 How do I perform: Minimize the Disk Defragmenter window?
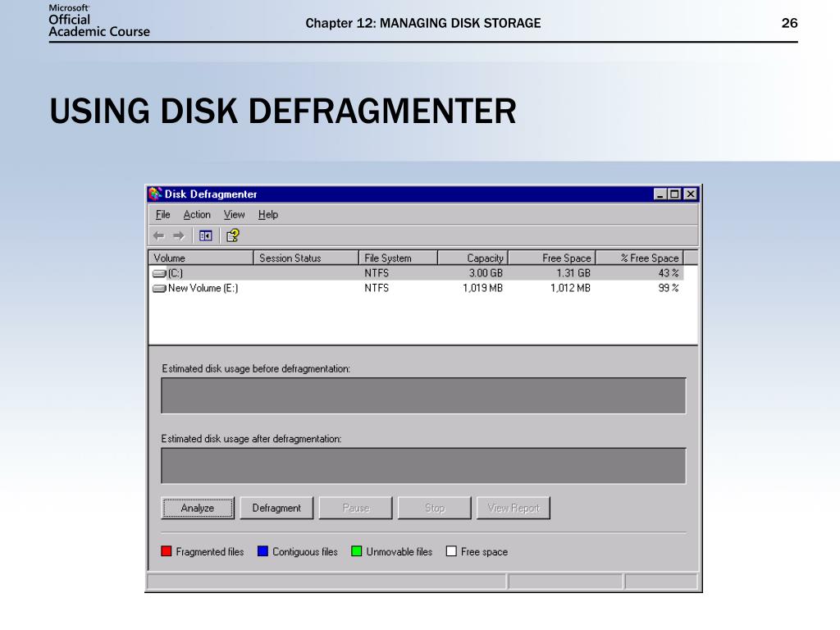[660, 194]
